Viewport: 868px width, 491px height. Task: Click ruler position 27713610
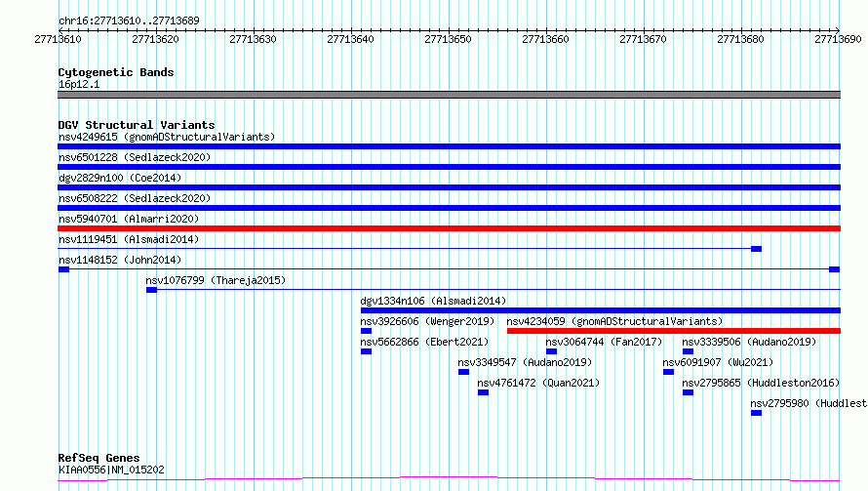coord(59,39)
